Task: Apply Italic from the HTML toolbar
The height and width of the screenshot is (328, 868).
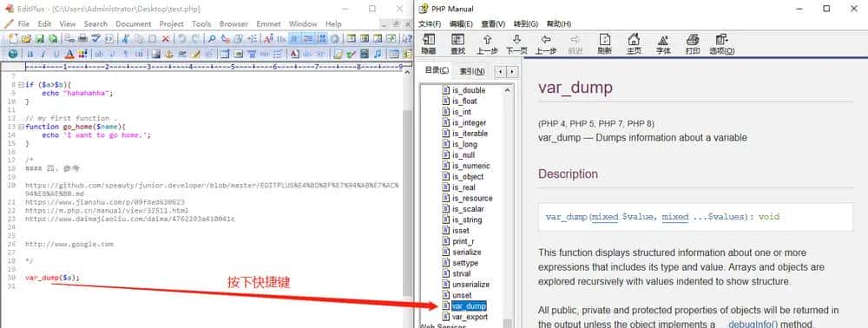Action: (x=43, y=54)
